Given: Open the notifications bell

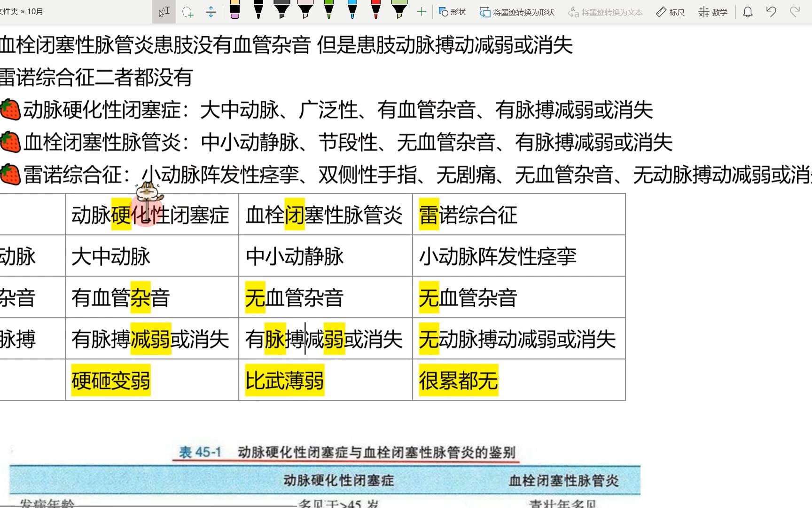Looking at the screenshot, I should point(747,12).
